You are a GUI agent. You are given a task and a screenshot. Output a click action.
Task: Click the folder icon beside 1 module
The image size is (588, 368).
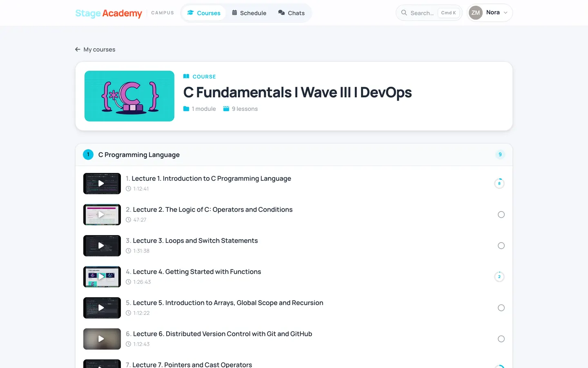point(186,109)
